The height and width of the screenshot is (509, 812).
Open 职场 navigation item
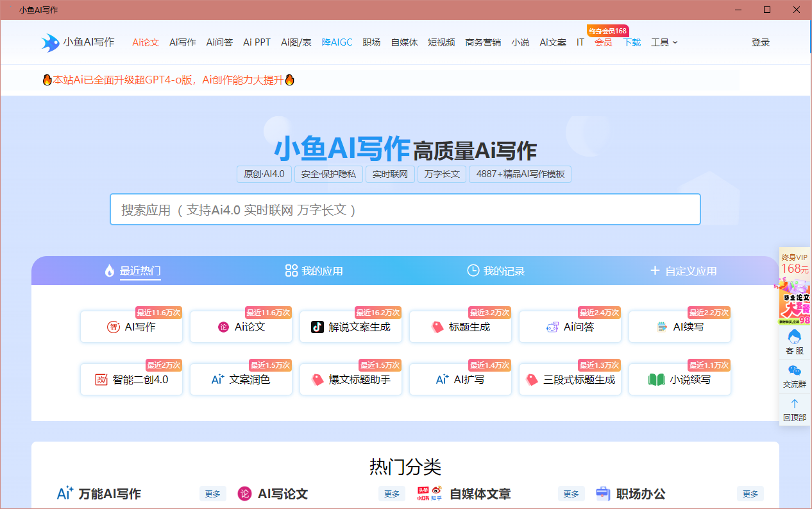click(371, 42)
